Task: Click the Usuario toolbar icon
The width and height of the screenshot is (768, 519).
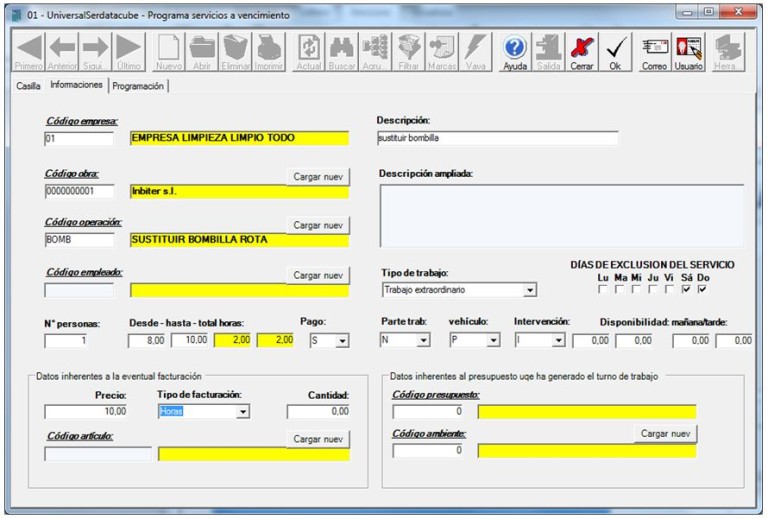Action: [688, 52]
